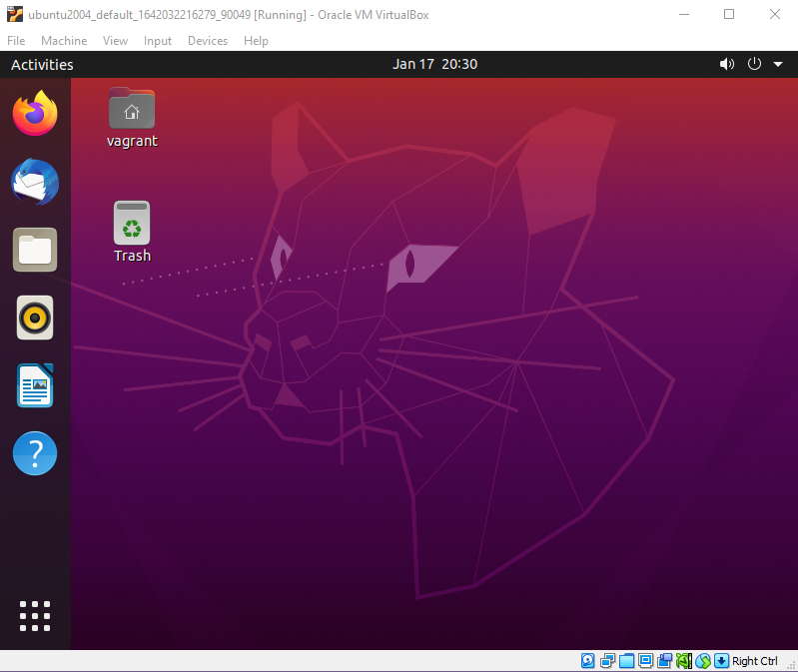Launch Rhythmbox music player
Screen dimensions: 798x672
pos(35,319)
